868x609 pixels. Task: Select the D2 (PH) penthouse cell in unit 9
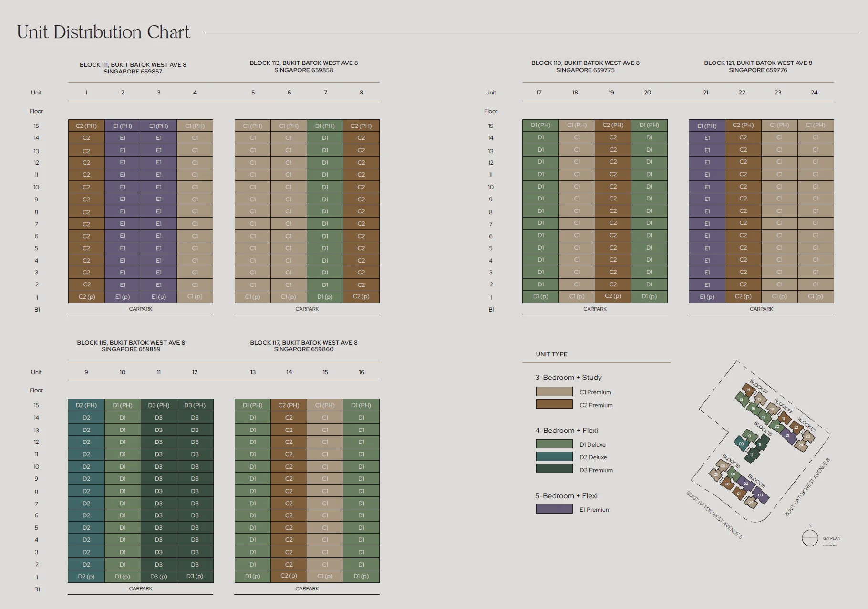coord(86,405)
